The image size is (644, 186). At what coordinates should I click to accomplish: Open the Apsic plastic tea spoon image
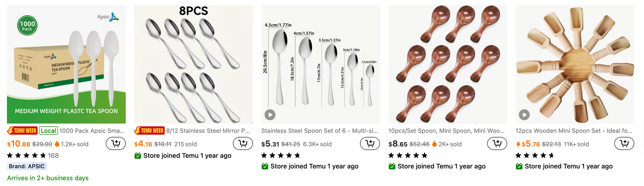pyautogui.click(x=66, y=64)
